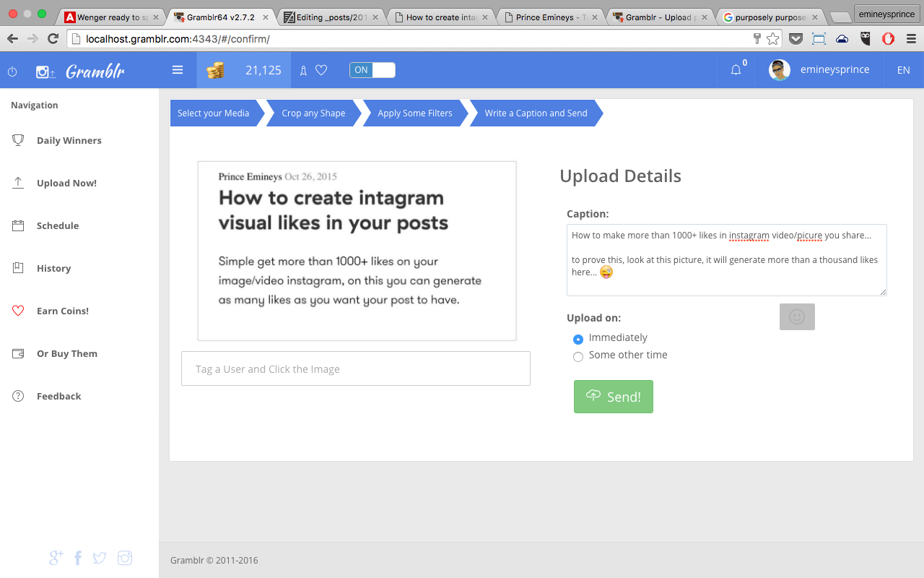Open the Facebook footer icon
Viewport: 924px width, 578px height.
click(78, 558)
